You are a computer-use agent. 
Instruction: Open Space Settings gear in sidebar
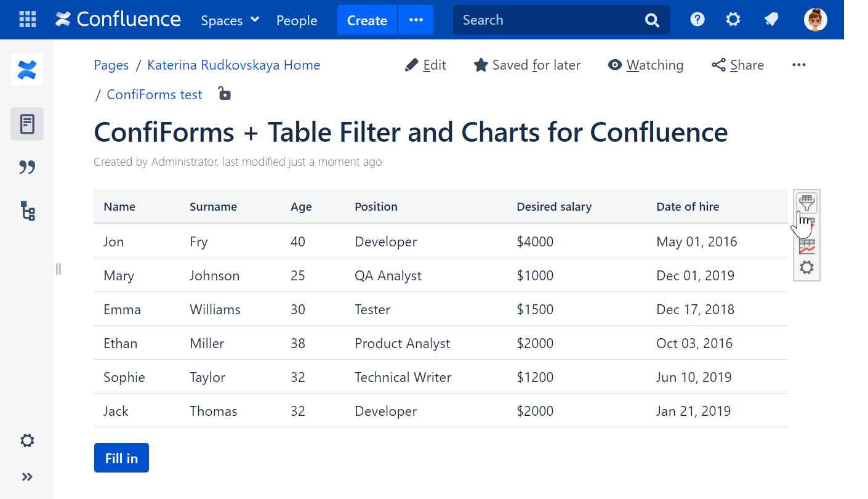pyautogui.click(x=27, y=440)
